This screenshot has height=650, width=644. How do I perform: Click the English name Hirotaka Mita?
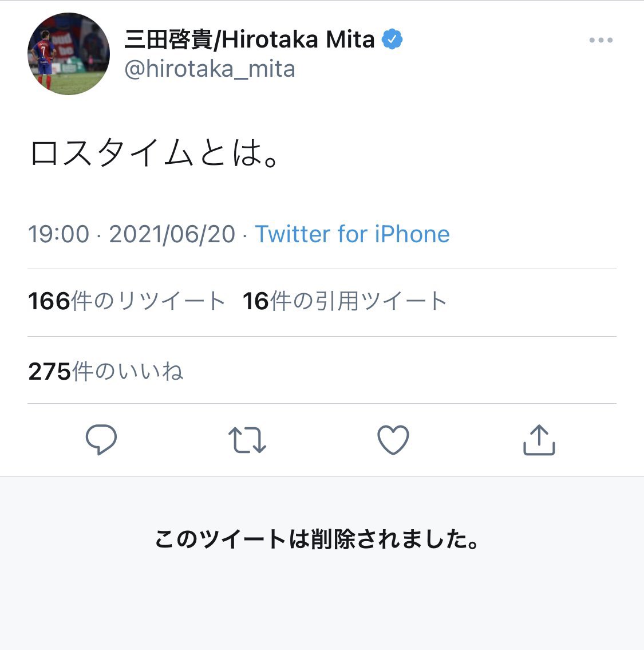pyautogui.click(x=298, y=40)
